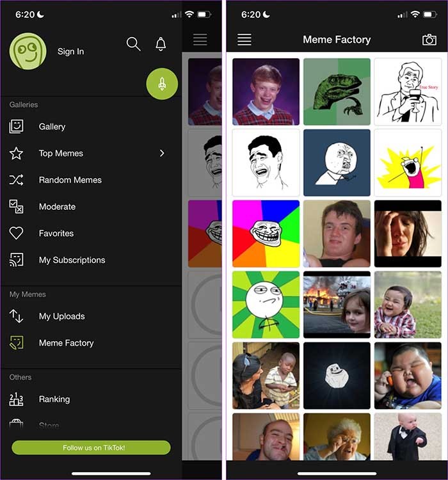
Task: Open My Subscriptions
Action: pos(72,260)
